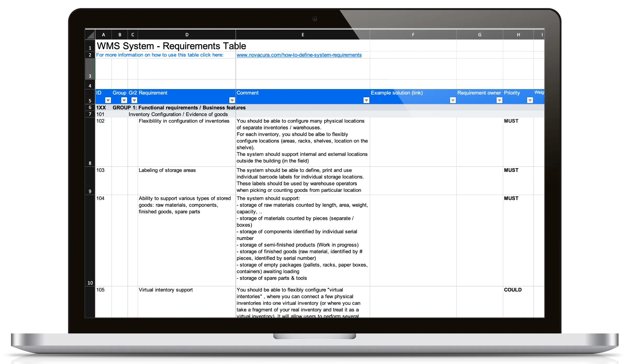Select the '105' ID cell
This screenshot has height=364, width=628.
click(104, 302)
